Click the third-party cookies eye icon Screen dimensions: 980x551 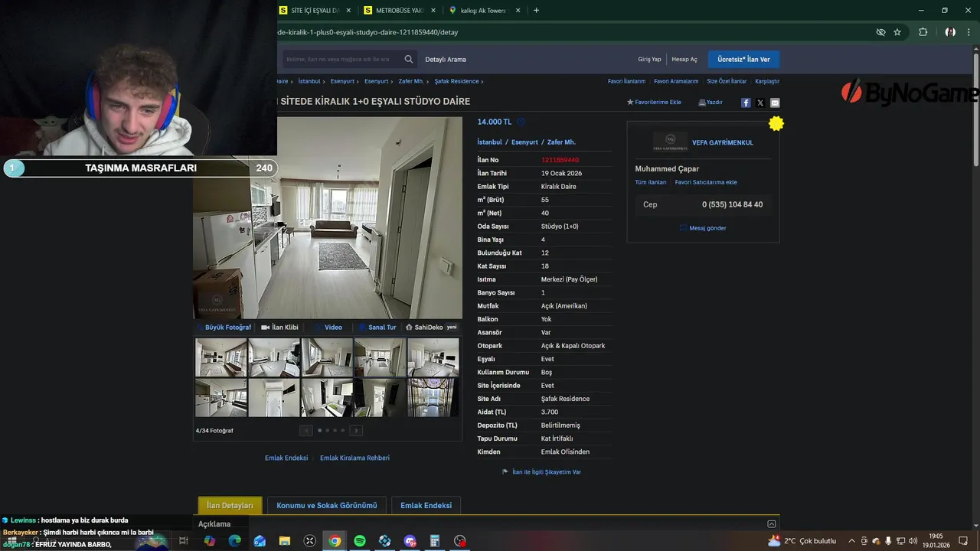[x=880, y=32]
